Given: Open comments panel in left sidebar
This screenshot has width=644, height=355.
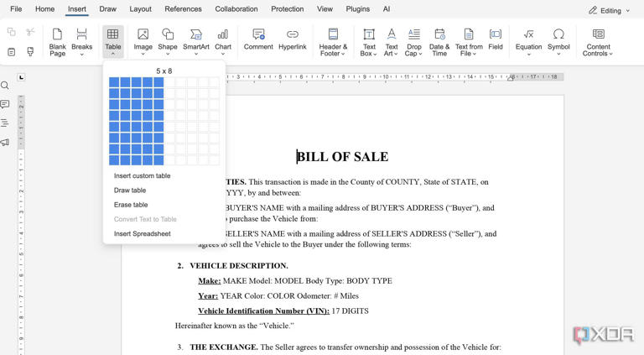Looking at the screenshot, I should coord(5,105).
